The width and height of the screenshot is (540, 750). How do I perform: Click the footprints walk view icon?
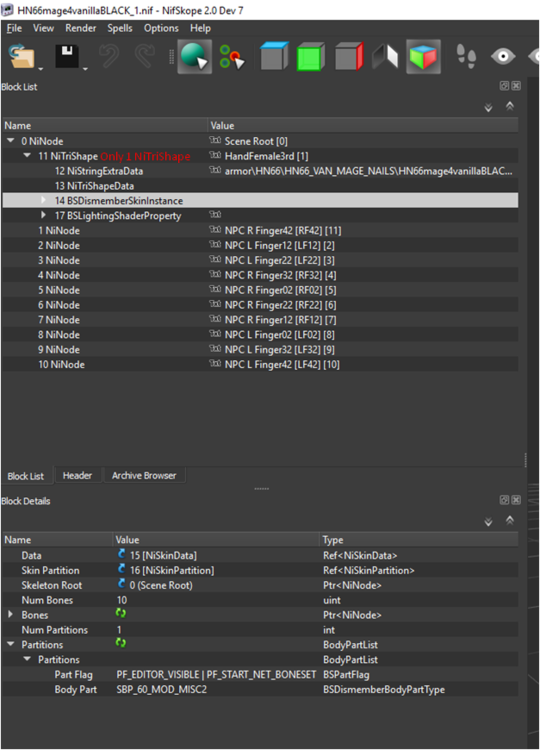pos(466,56)
